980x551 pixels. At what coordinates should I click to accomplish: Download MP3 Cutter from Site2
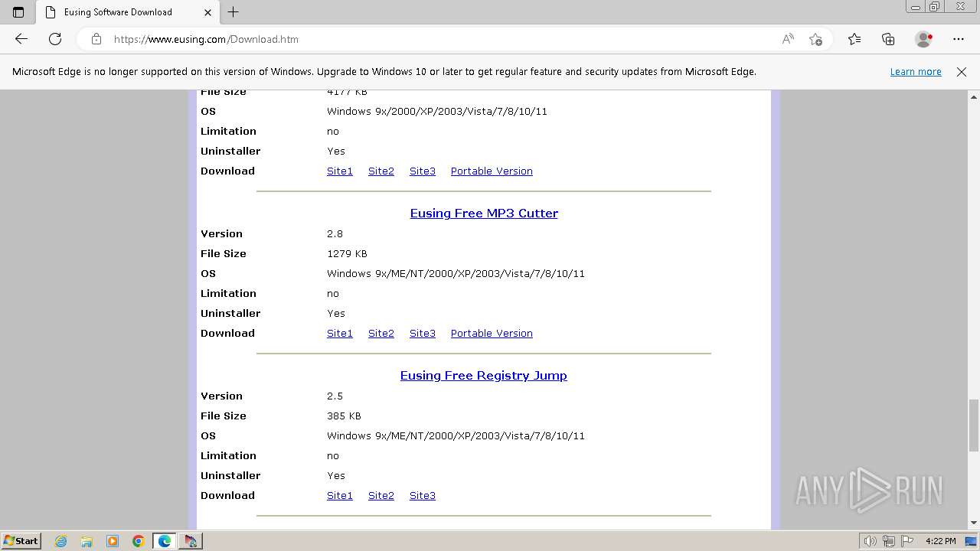point(381,333)
